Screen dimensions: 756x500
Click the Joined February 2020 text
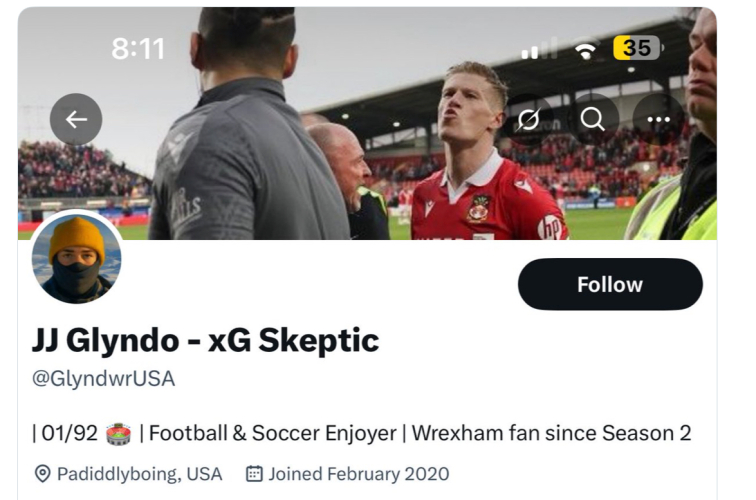[358, 474]
